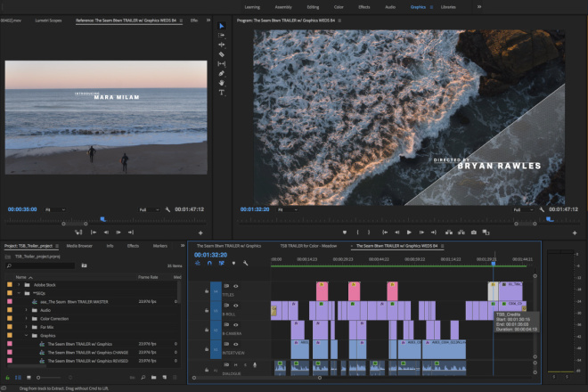Hide the TITLES track output eye
The width and height of the screenshot is (588, 392).
click(236, 286)
